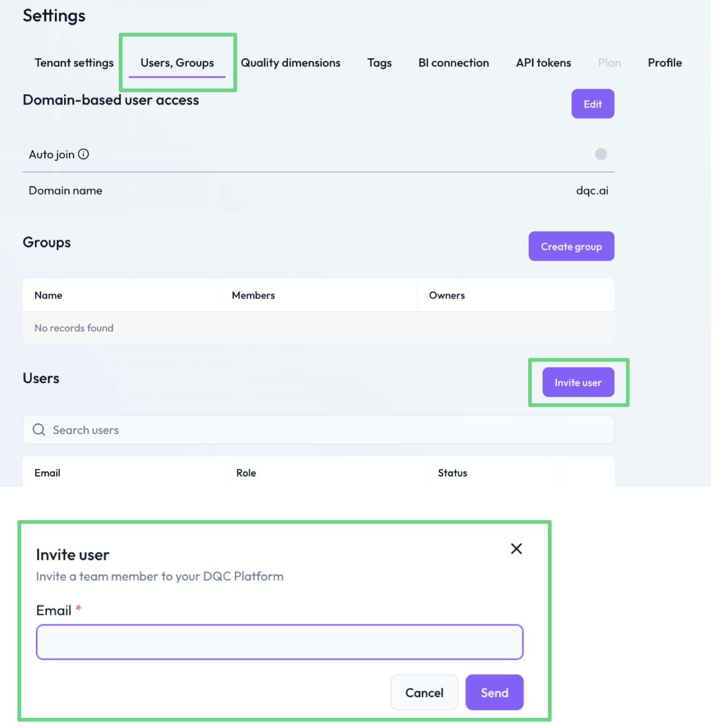Open the Tenant settings tab

[x=74, y=63]
